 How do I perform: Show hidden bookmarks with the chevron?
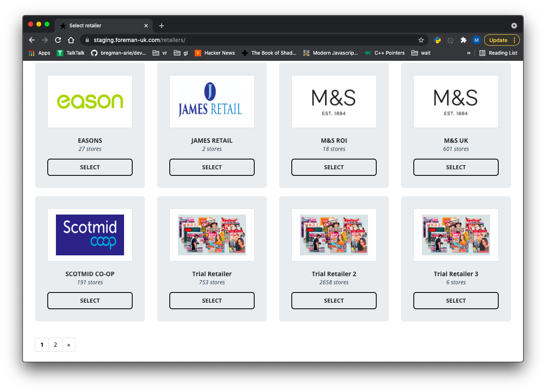[469, 53]
